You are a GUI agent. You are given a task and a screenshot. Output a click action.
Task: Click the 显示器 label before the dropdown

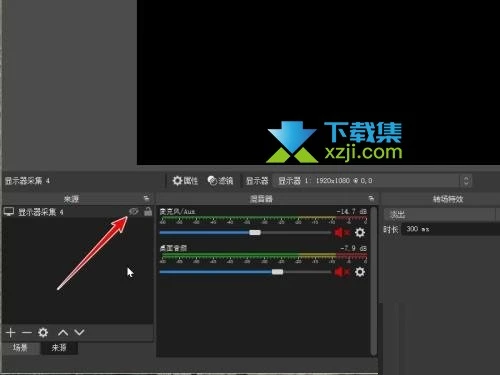(x=257, y=181)
